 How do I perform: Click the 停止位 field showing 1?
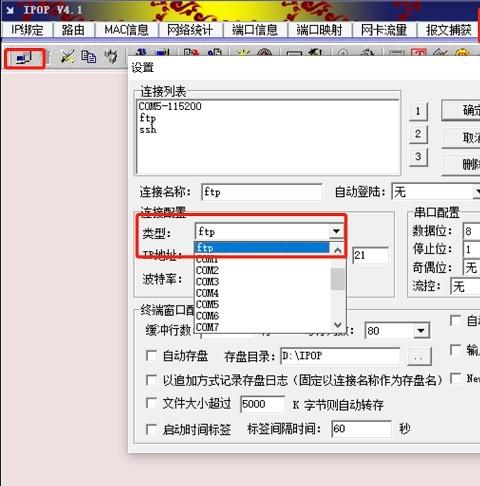click(x=472, y=249)
